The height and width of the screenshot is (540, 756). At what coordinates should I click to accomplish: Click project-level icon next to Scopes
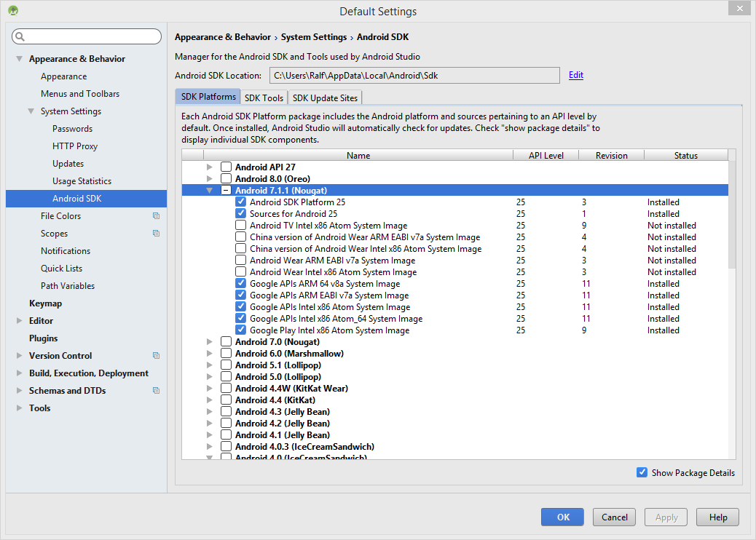point(156,233)
